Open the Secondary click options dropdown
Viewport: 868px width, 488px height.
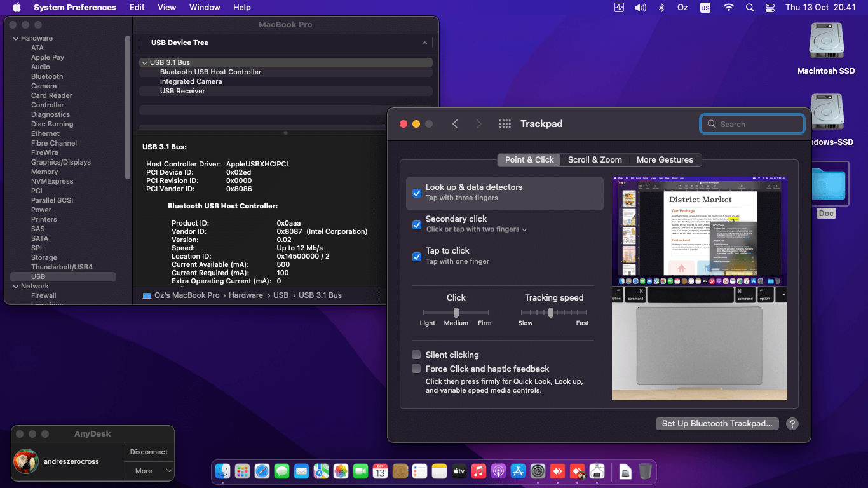tap(477, 229)
